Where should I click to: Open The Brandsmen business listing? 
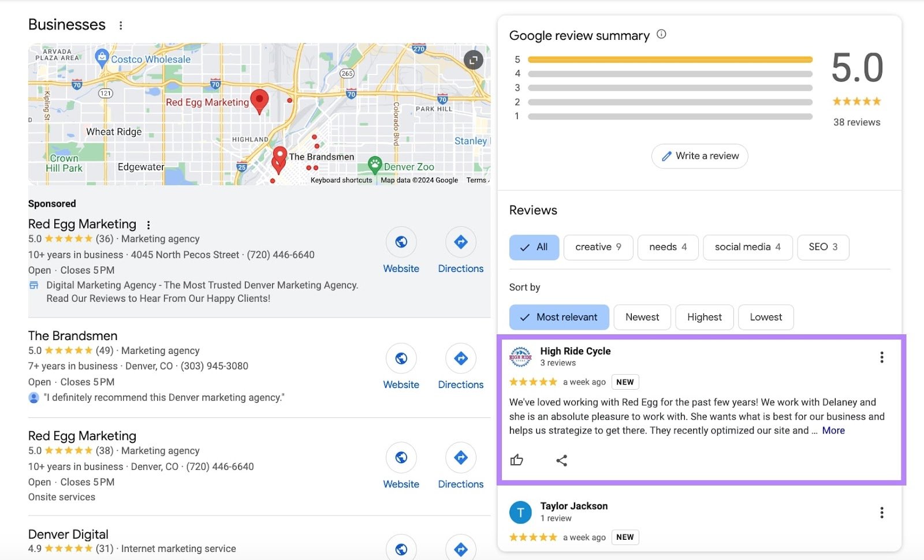click(73, 336)
